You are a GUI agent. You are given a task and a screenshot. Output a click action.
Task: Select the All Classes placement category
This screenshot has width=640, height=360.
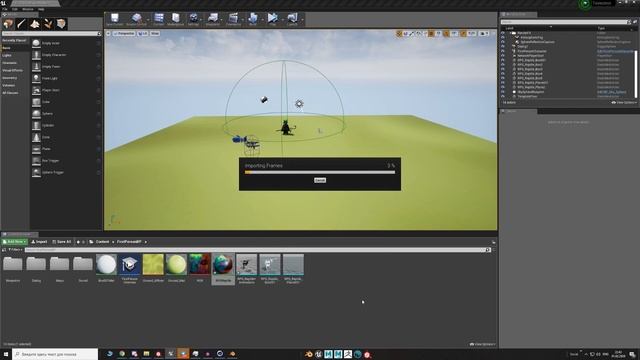tap(15, 93)
